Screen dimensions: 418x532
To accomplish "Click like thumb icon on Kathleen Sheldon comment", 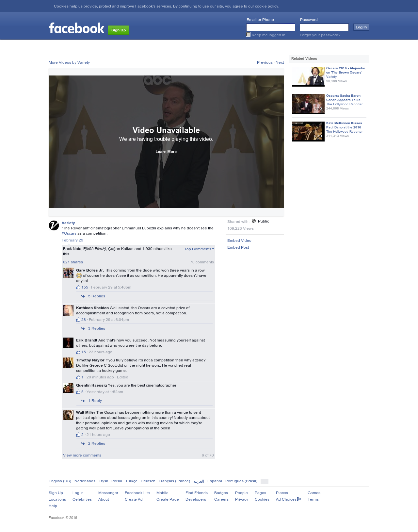I will click(78, 320).
